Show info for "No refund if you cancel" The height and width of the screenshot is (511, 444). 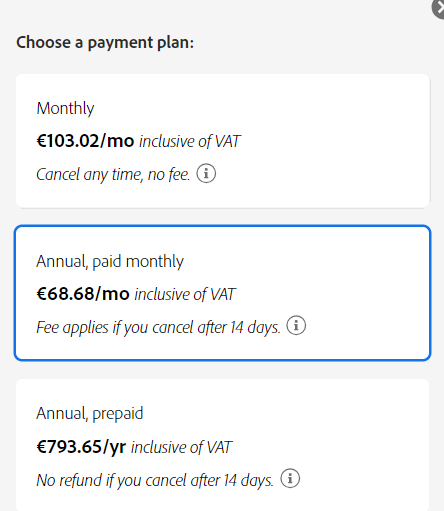[x=290, y=478]
